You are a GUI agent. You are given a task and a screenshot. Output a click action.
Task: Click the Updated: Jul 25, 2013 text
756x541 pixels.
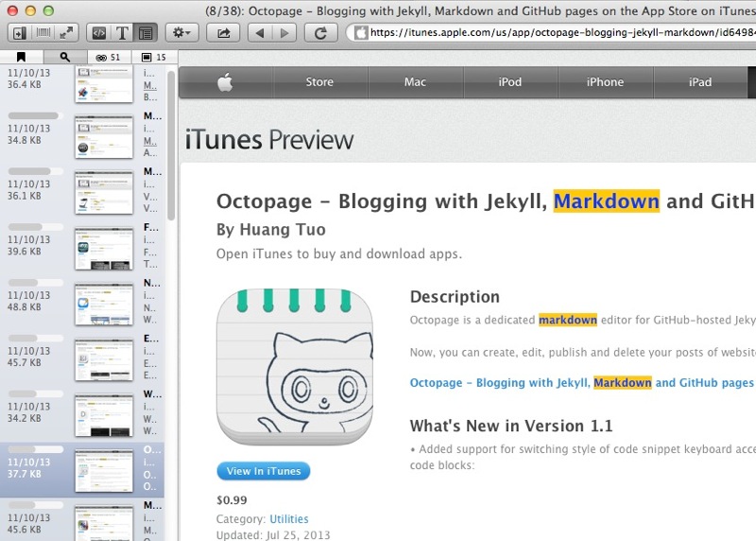point(273,535)
